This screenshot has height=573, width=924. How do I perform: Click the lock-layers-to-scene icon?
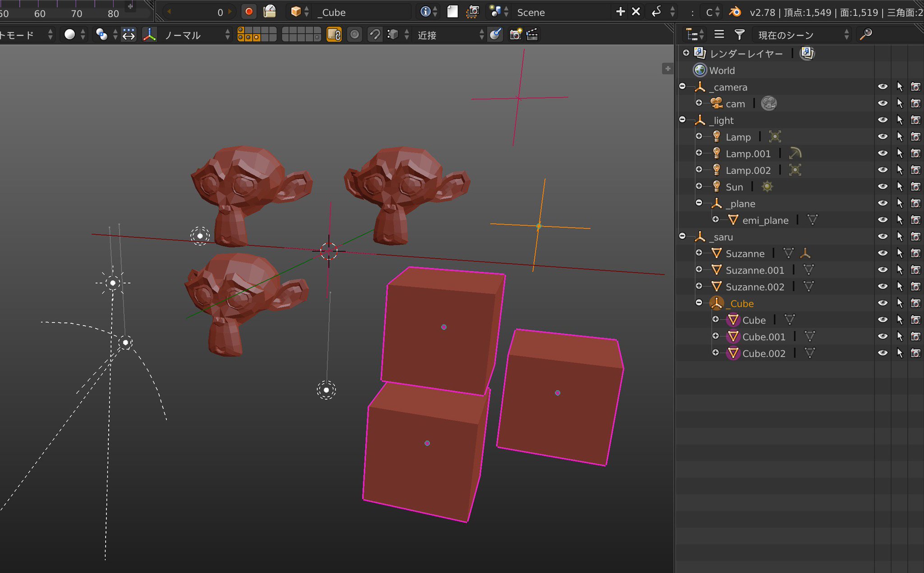(334, 34)
